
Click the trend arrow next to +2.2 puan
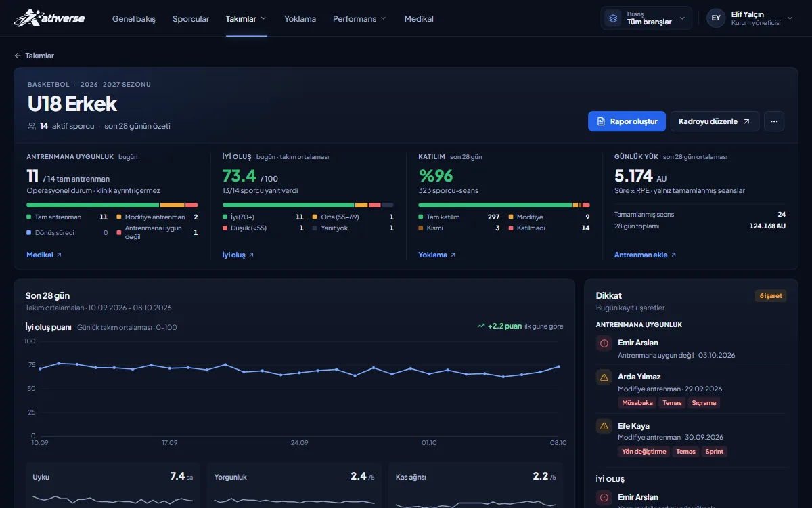[481, 326]
